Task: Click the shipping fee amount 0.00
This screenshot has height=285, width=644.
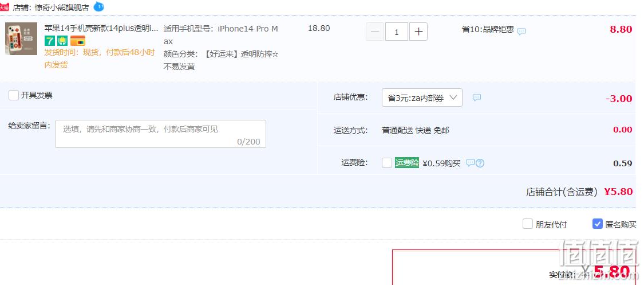Action: [x=623, y=130]
